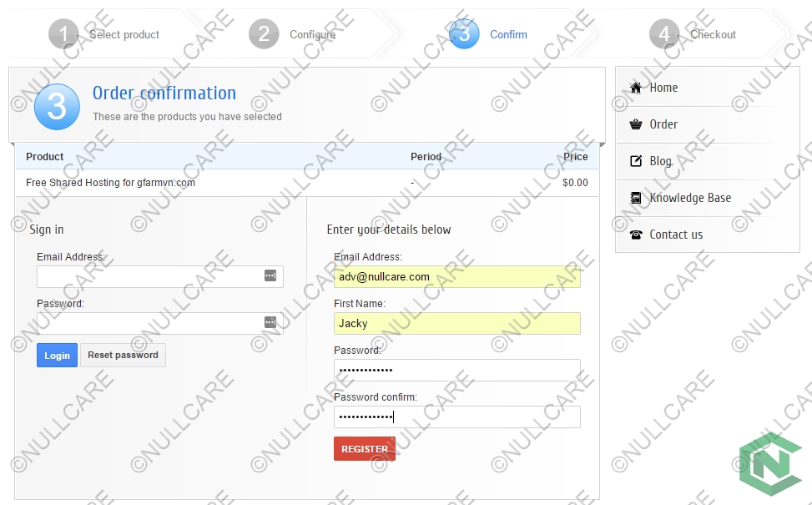Click the Knowledge Base book icon

pos(636,198)
